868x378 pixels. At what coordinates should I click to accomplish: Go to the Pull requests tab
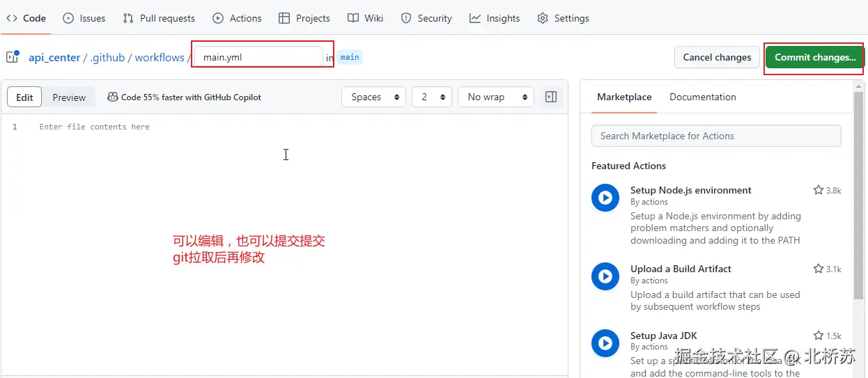point(159,18)
